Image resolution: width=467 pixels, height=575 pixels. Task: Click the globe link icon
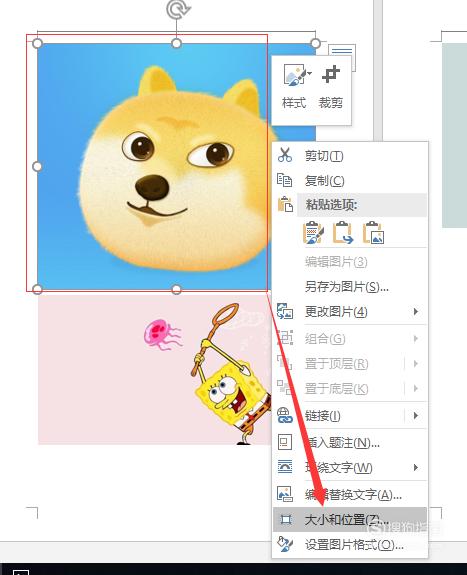(x=285, y=415)
